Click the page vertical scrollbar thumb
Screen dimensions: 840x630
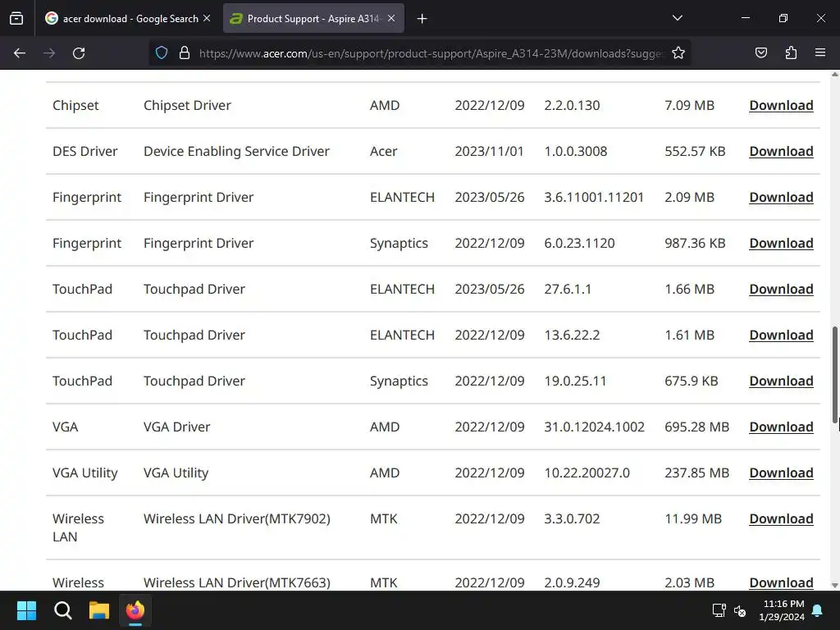click(834, 374)
